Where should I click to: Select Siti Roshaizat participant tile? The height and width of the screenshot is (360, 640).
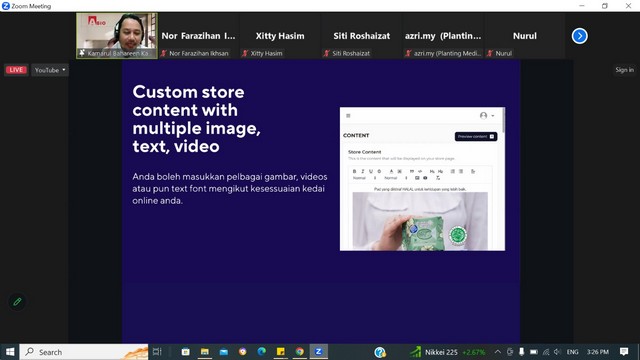(x=362, y=36)
